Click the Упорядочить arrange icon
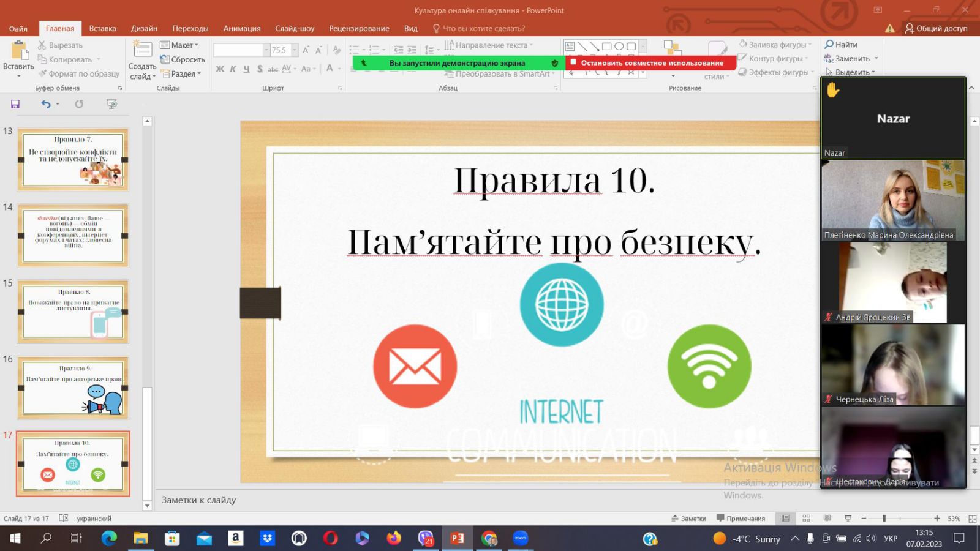980x551 pixels. [673, 49]
